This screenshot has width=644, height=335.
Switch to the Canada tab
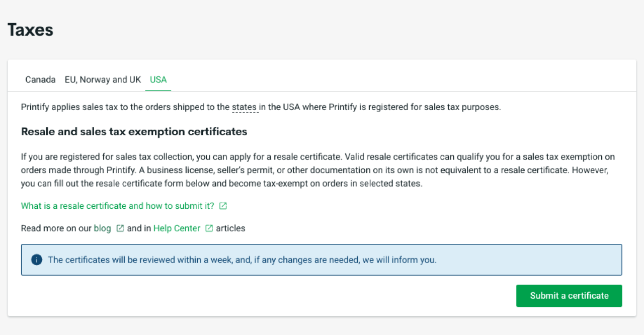40,79
